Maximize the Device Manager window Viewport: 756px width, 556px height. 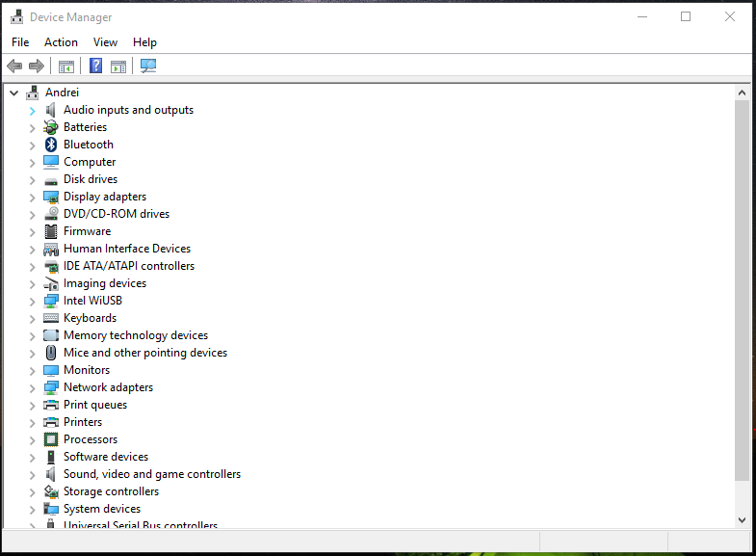[686, 17]
